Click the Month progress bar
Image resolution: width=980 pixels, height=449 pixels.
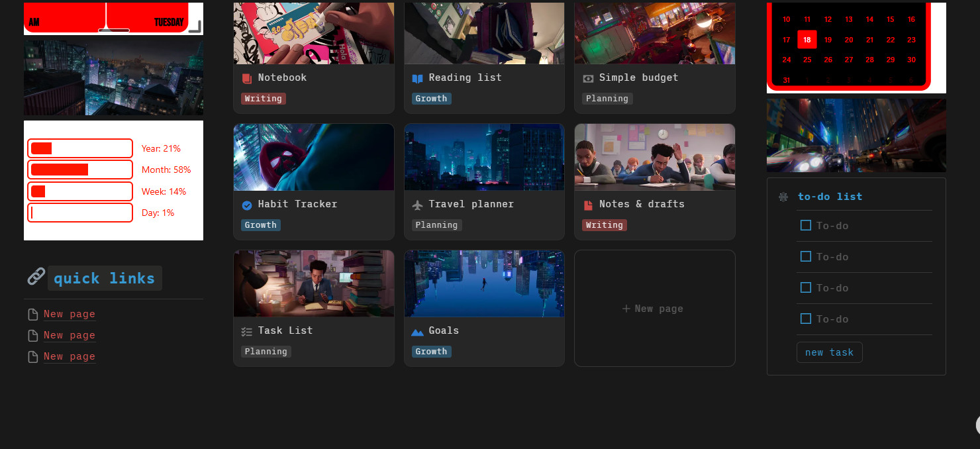pos(80,170)
